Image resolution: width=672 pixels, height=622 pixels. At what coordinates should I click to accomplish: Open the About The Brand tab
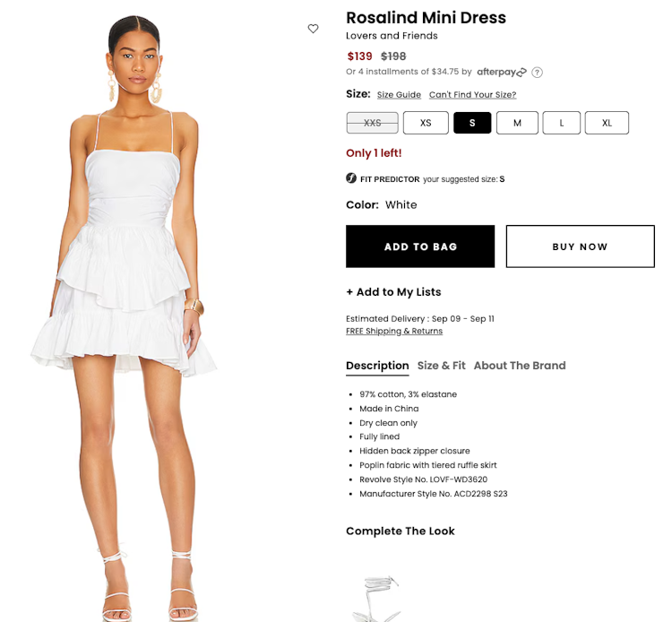coord(520,366)
